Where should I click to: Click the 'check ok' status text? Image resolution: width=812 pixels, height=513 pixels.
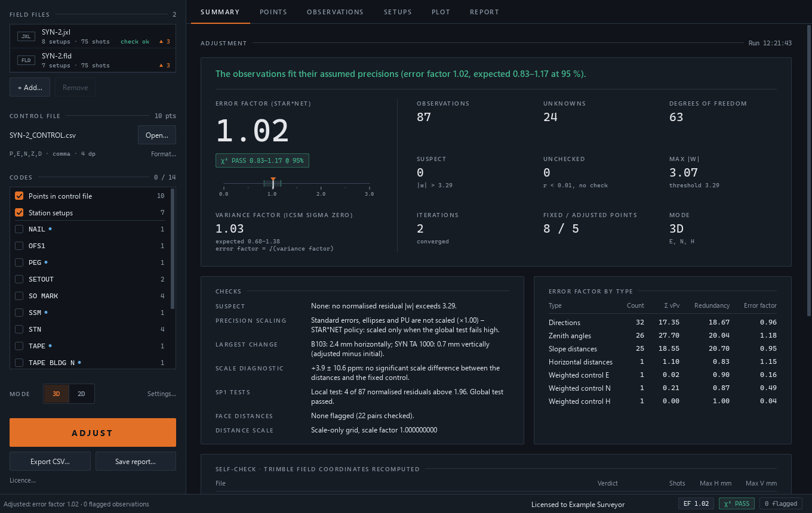pos(135,42)
